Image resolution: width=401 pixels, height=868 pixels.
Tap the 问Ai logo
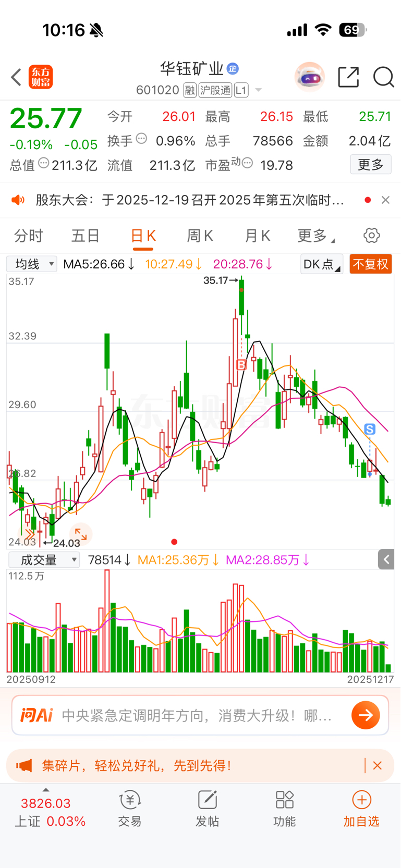(x=37, y=715)
